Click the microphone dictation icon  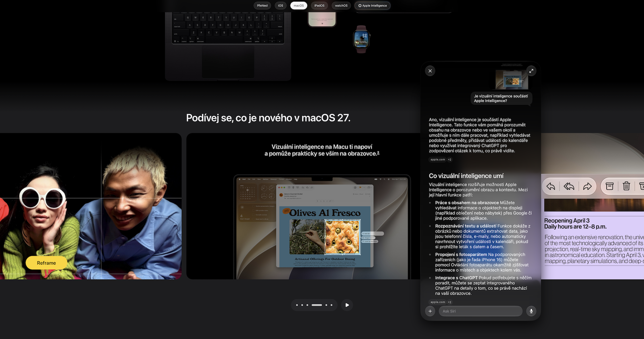pos(531,311)
